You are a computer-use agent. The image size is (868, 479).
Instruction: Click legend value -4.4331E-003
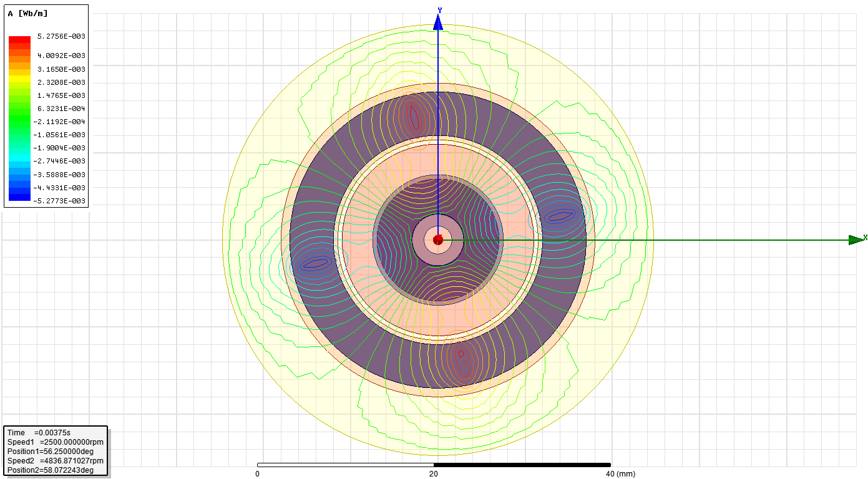click(x=60, y=188)
